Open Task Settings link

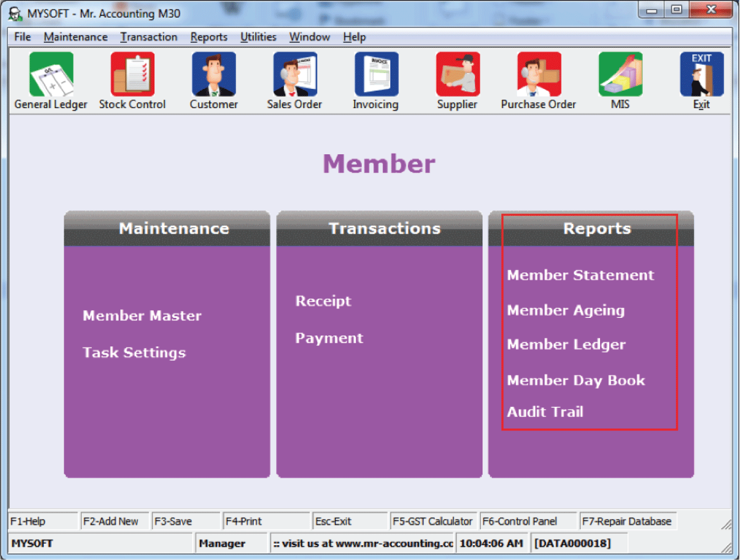[x=134, y=352]
